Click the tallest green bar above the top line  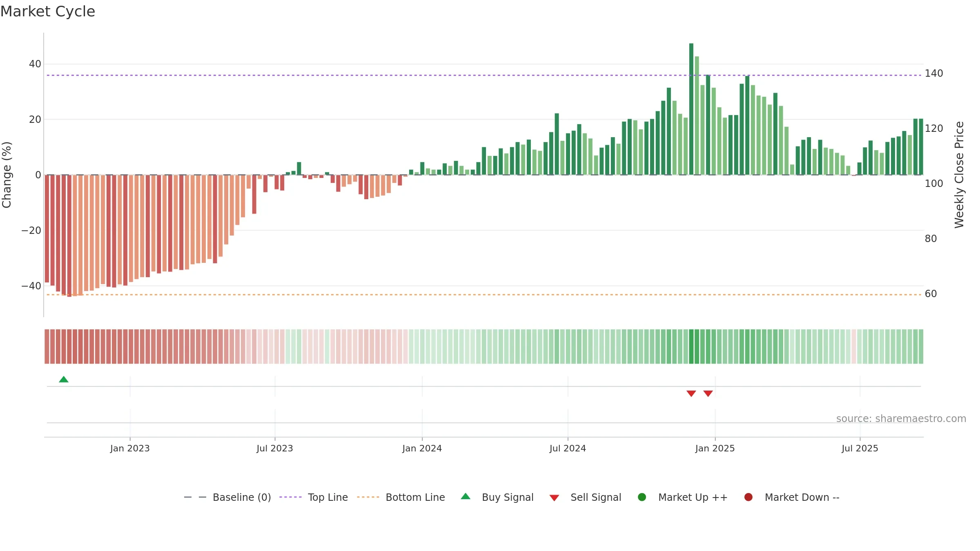[691, 109]
